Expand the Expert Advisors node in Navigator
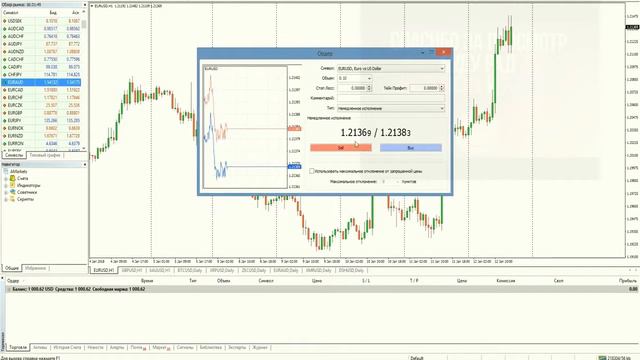The width and height of the screenshot is (640, 360). [6, 192]
